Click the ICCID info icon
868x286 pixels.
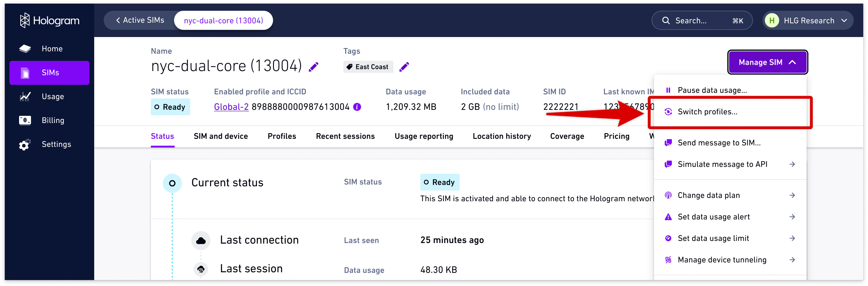357,107
